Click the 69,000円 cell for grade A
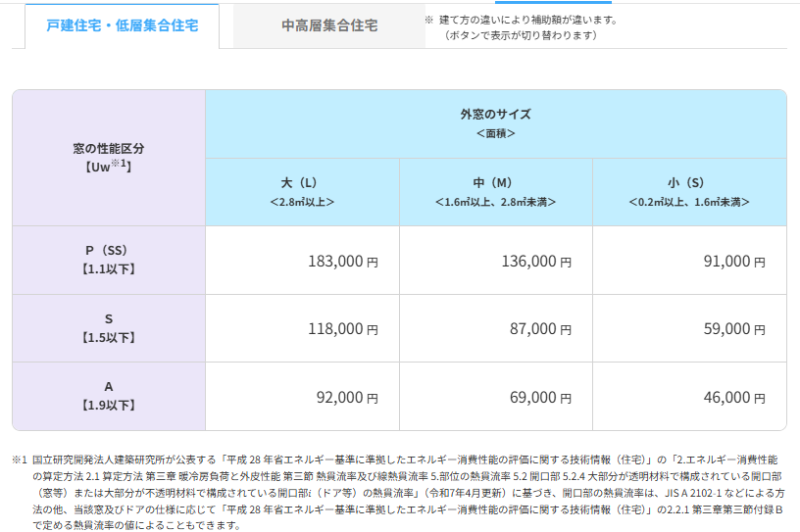 496,397
